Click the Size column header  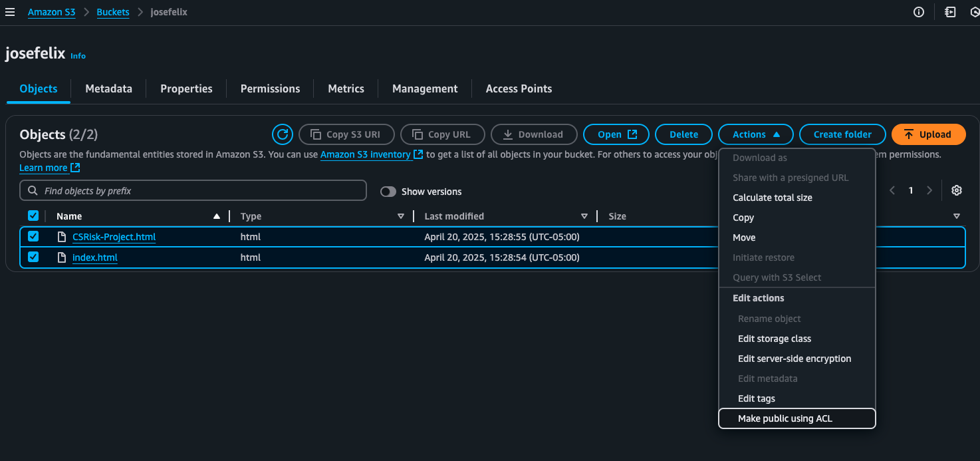(x=618, y=216)
